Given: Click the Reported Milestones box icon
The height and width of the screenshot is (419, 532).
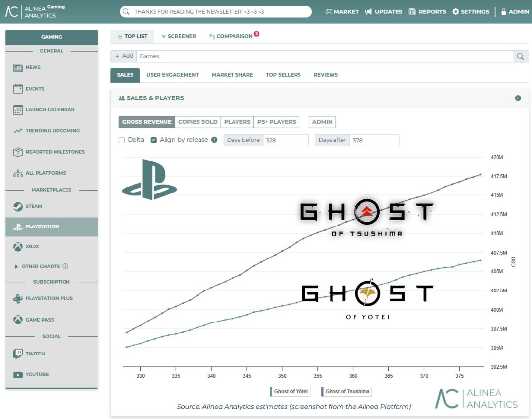Looking at the screenshot, I should (x=18, y=152).
